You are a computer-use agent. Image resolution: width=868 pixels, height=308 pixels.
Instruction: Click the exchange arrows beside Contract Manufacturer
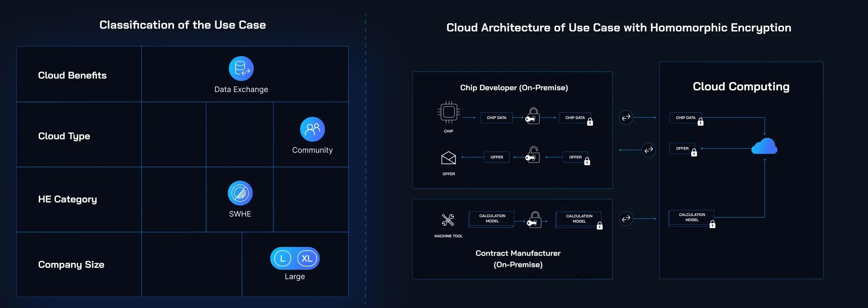click(x=626, y=219)
